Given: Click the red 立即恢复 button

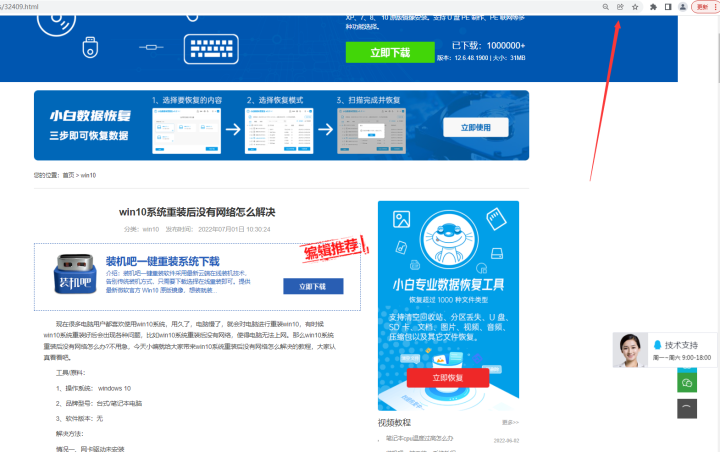Looking at the screenshot, I should click(x=448, y=378).
